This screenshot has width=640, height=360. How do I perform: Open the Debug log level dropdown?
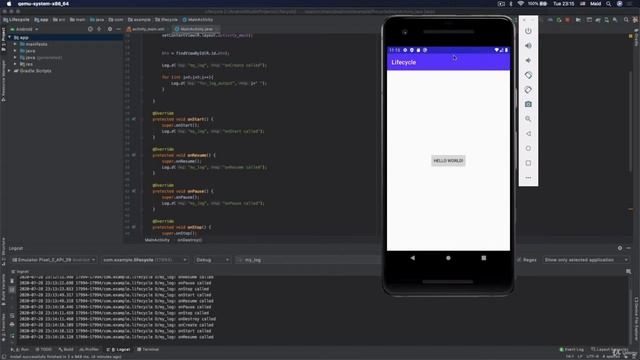point(213,260)
